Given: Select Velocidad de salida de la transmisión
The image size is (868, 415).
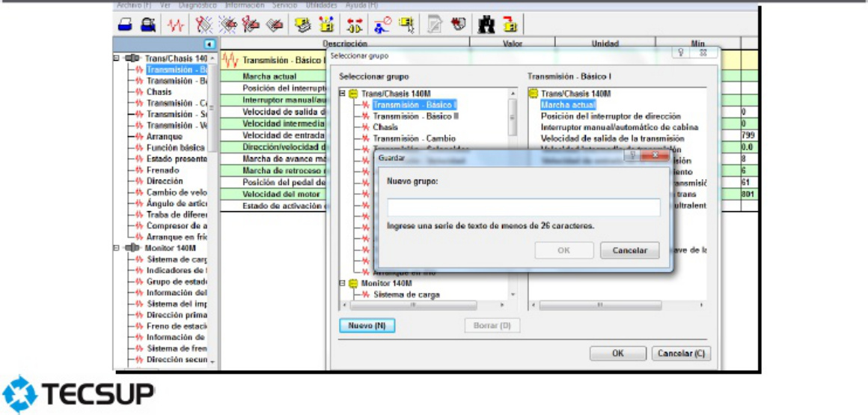Looking at the screenshot, I should click(x=612, y=139).
